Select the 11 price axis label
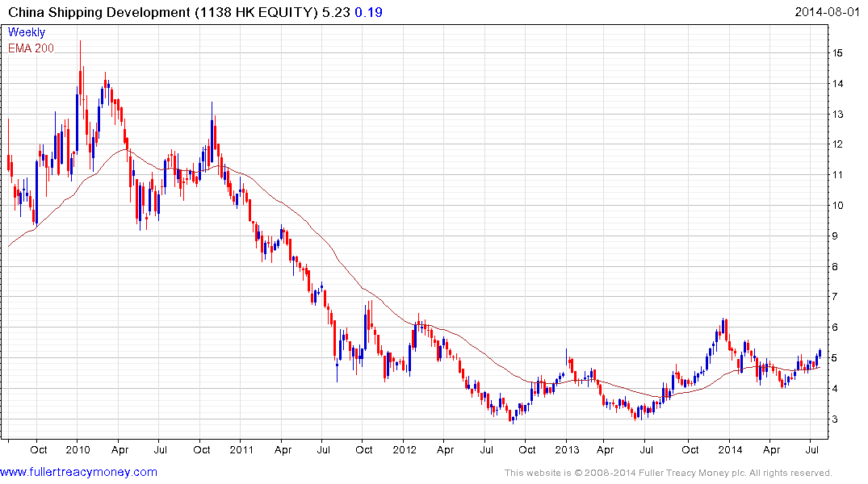868x484 pixels. point(837,175)
